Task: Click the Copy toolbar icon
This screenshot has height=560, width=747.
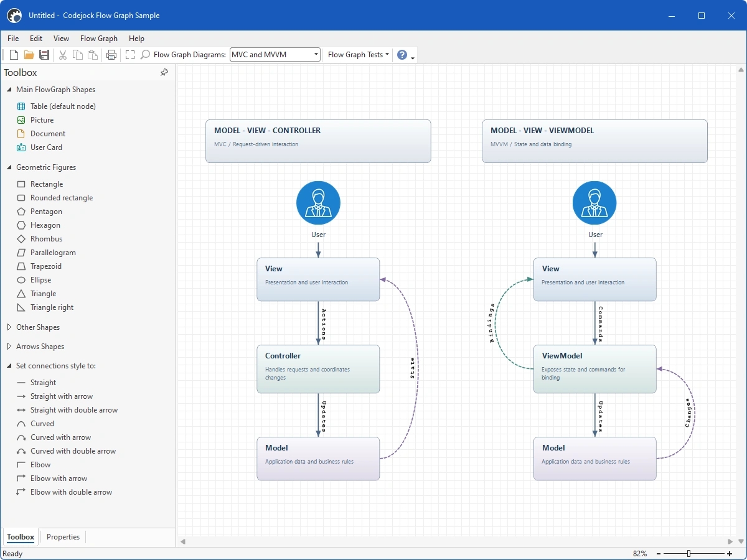Action: click(78, 55)
